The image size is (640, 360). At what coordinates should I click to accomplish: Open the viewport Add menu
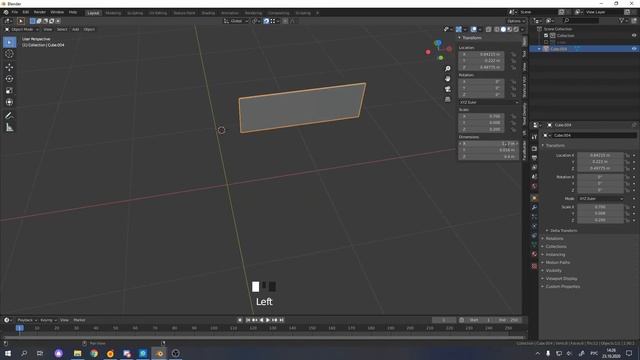point(76,29)
